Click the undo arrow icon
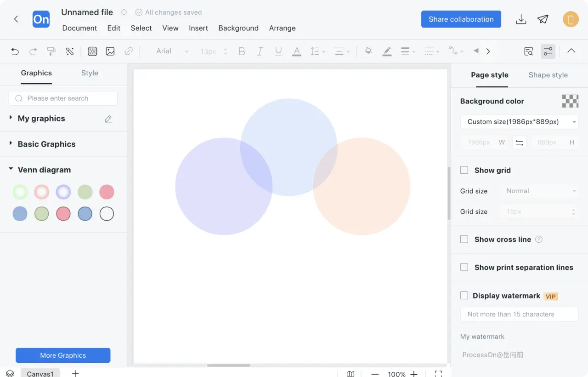The height and width of the screenshot is (377, 588). pyautogui.click(x=15, y=51)
